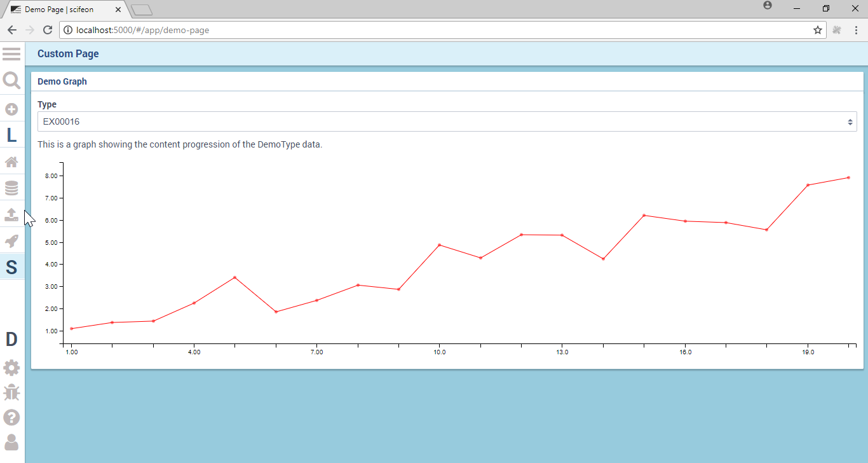Open help question mark icon
This screenshot has width=868, height=463.
coord(11,417)
